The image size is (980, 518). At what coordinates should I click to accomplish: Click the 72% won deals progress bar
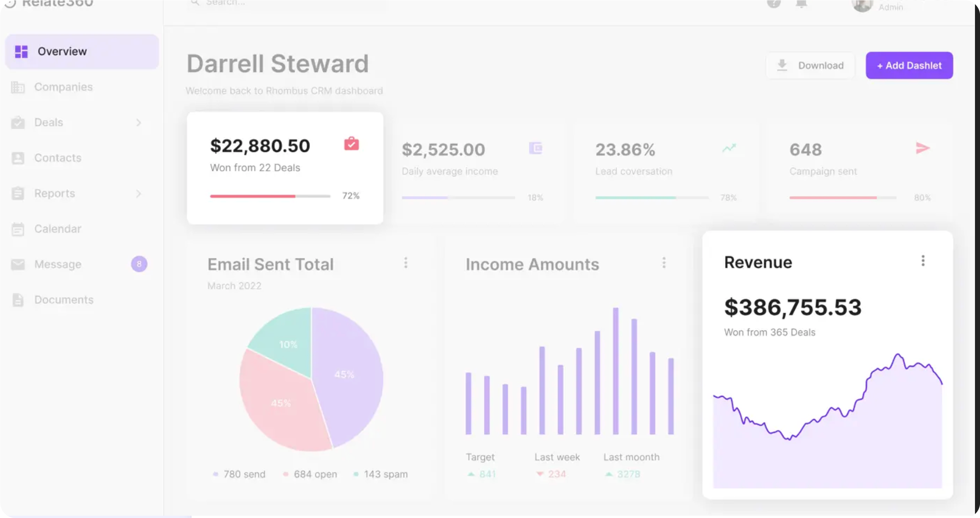click(x=270, y=196)
